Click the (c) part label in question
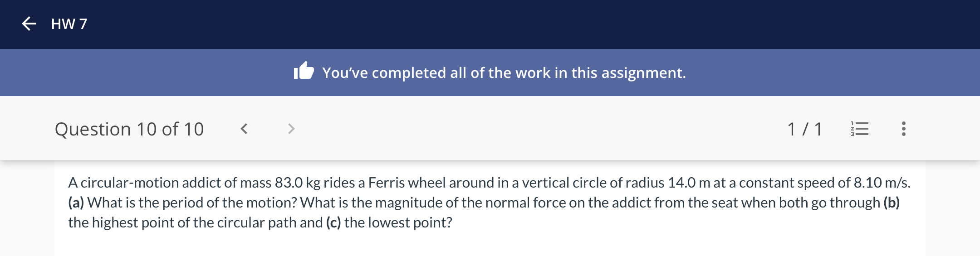This screenshot has width=980, height=256. (x=333, y=222)
